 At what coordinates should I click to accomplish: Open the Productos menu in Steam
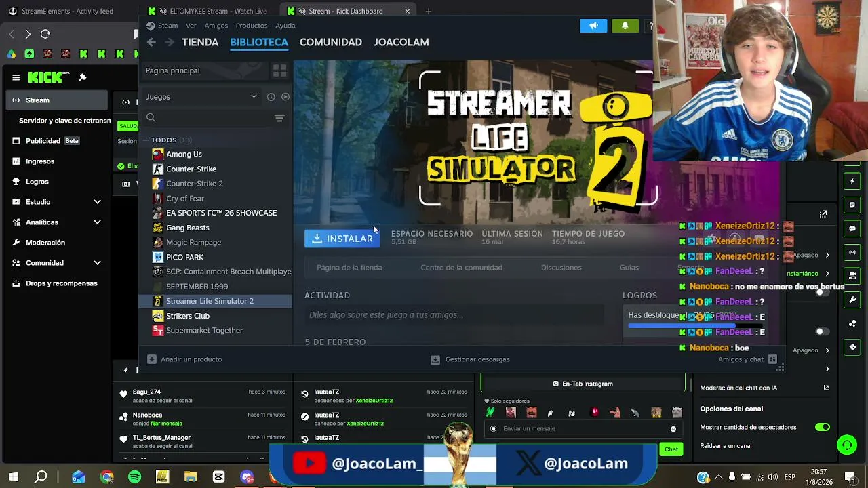click(252, 26)
